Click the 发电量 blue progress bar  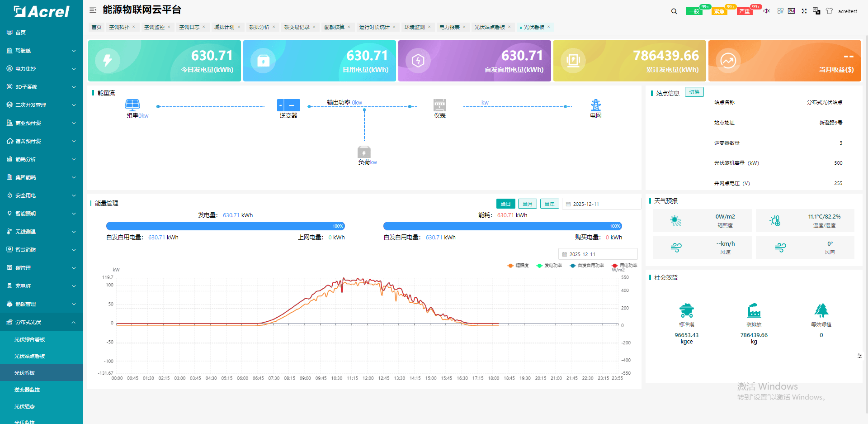[x=225, y=226]
